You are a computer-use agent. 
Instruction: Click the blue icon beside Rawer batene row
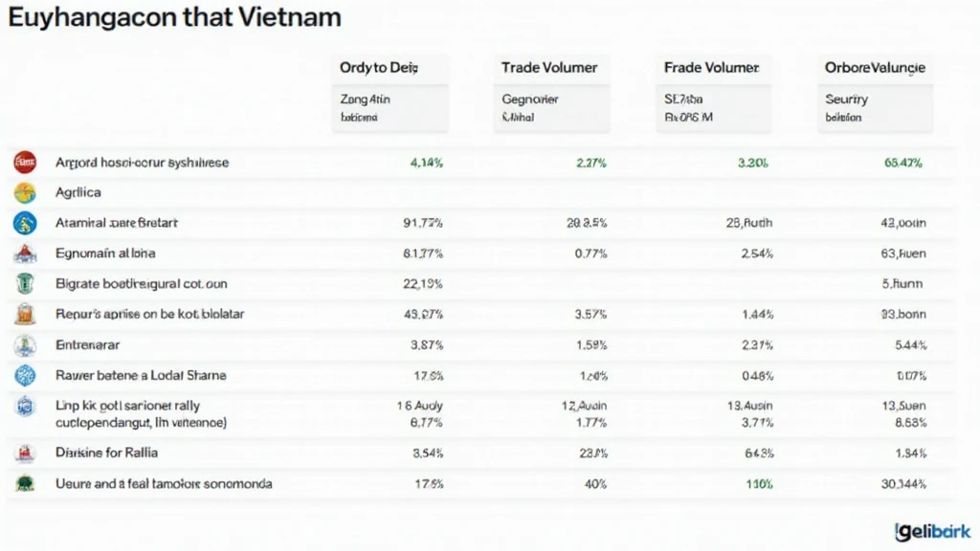(25, 375)
